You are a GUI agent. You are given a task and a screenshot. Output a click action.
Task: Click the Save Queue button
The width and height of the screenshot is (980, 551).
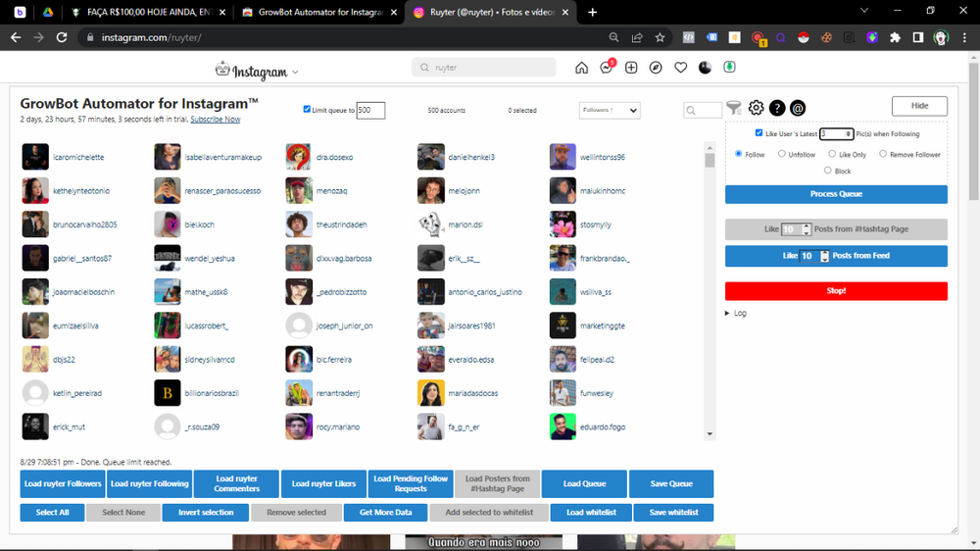pyautogui.click(x=670, y=483)
